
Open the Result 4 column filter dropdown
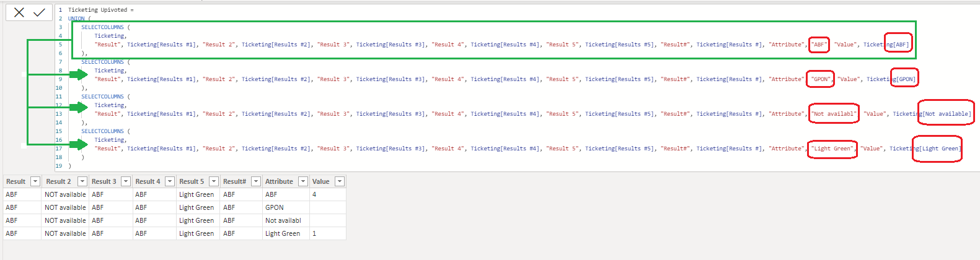[170, 181]
